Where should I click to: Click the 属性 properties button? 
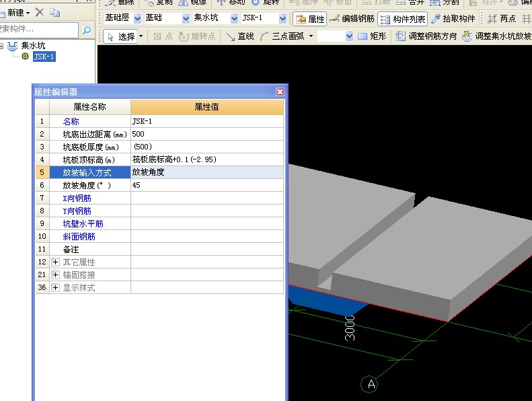click(310, 19)
